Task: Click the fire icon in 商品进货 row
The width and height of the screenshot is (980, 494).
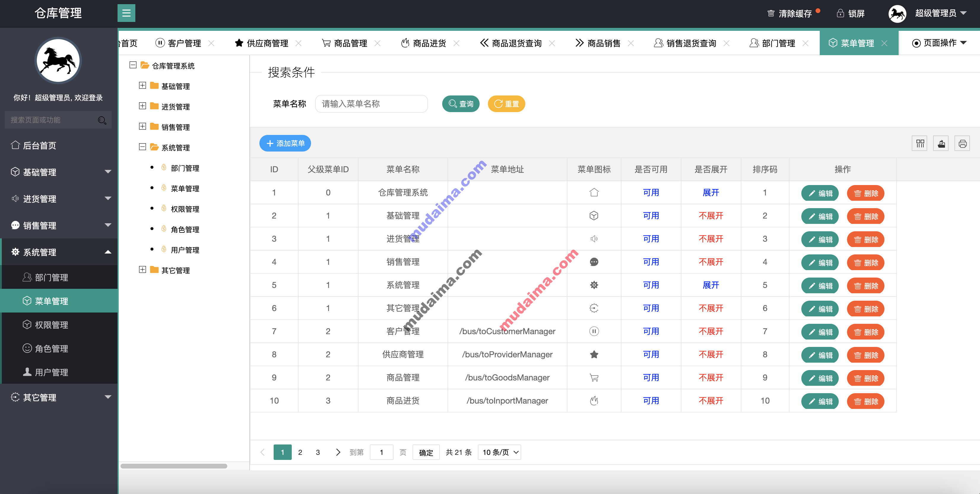Action: click(x=594, y=401)
